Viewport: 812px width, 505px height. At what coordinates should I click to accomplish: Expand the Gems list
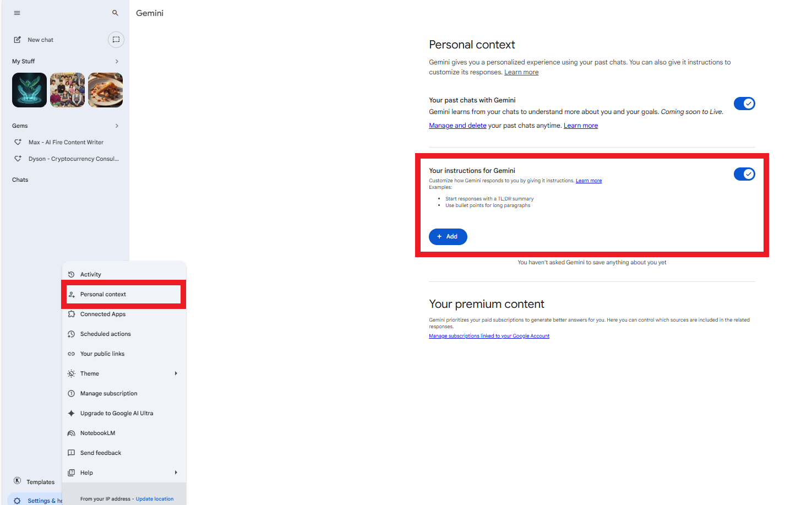pyautogui.click(x=116, y=126)
